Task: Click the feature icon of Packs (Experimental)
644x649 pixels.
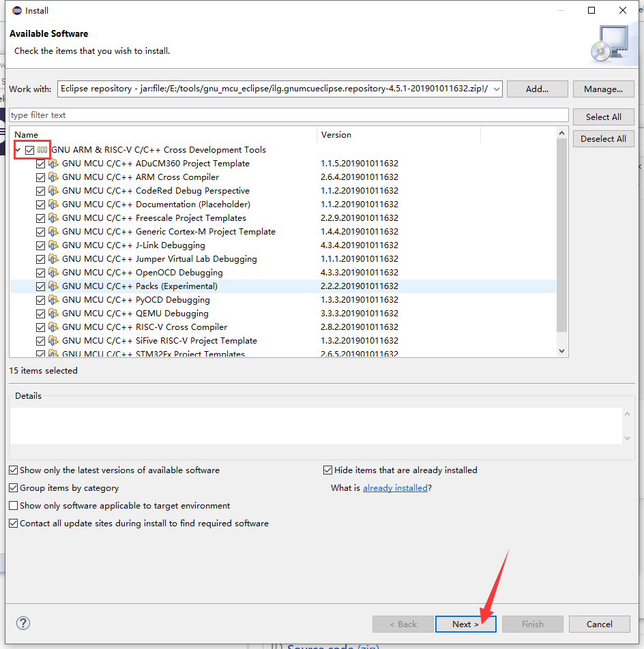Action: coord(53,286)
